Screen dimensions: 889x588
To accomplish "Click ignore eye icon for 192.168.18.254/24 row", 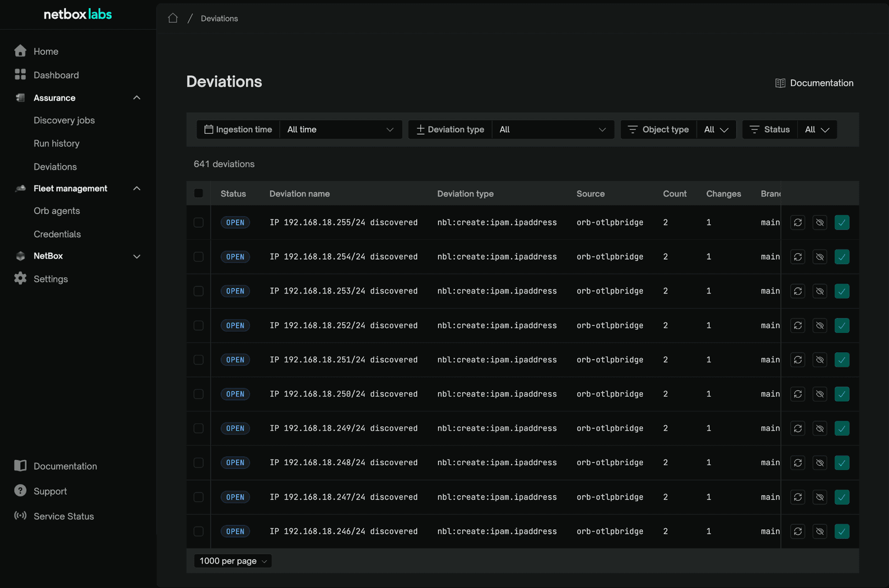I will point(820,257).
